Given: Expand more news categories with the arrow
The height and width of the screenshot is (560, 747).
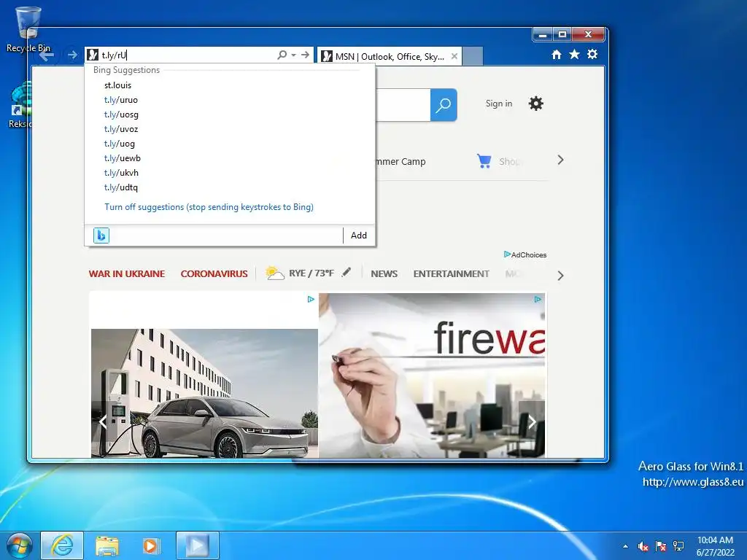Looking at the screenshot, I should [560, 276].
